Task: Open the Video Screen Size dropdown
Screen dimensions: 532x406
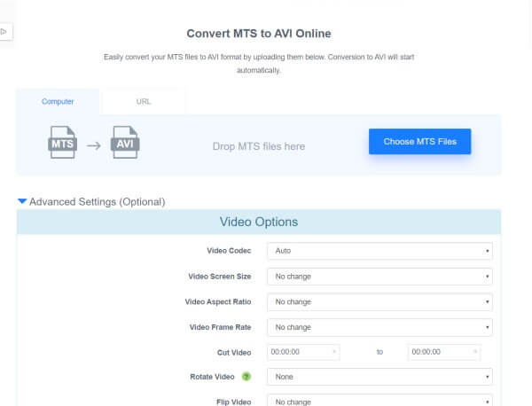Action: tap(379, 277)
